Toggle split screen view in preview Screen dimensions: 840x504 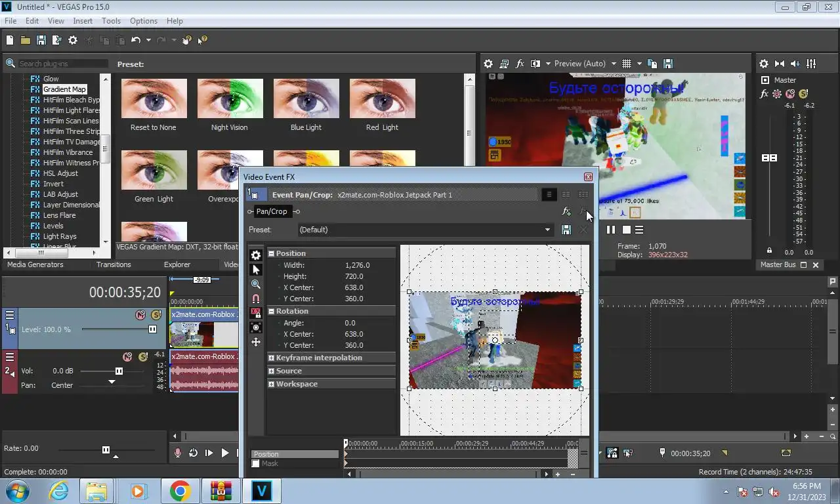(535, 64)
